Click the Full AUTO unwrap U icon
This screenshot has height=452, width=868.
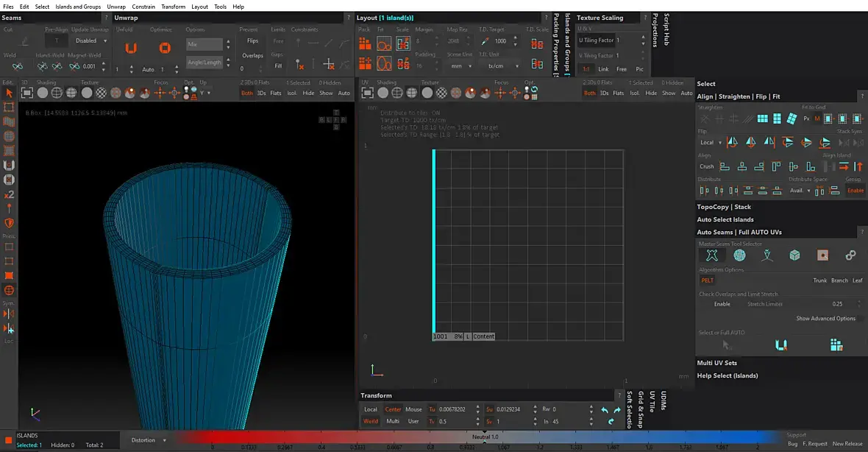pyautogui.click(x=781, y=345)
